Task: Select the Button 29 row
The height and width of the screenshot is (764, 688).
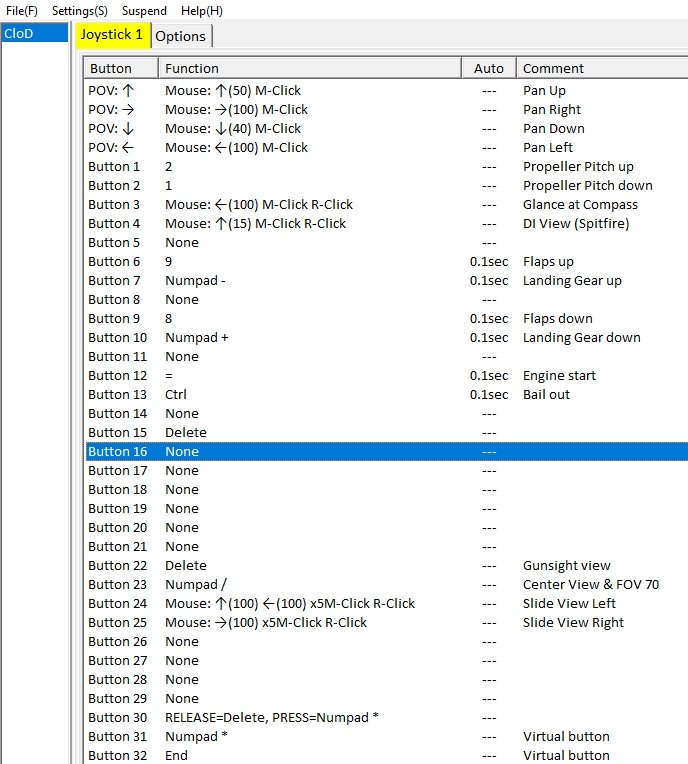Action: [387, 699]
